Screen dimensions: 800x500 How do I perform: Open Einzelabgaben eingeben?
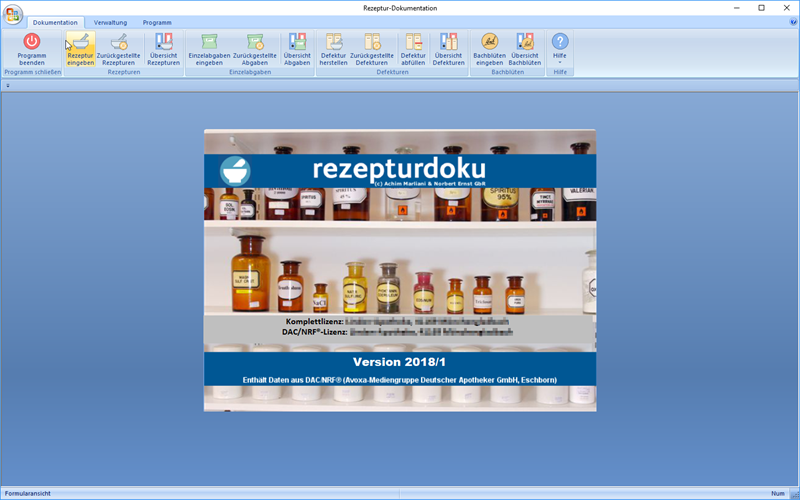coord(209,48)
